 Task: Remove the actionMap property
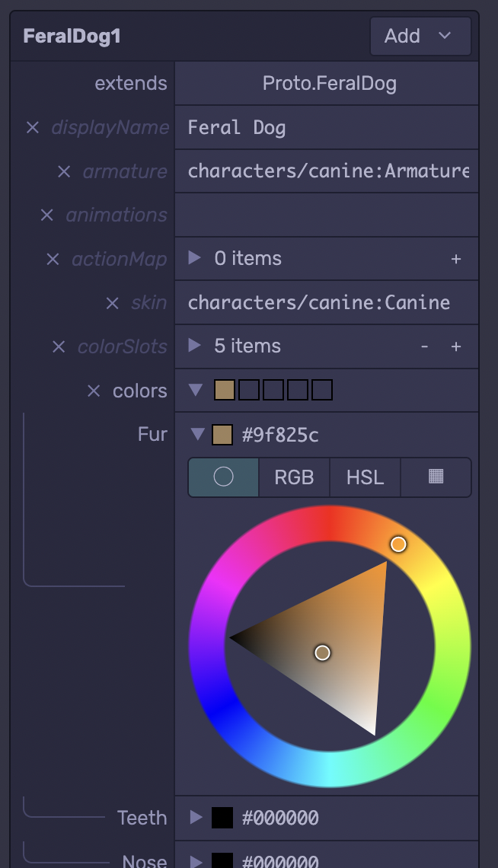pos(52,258)
